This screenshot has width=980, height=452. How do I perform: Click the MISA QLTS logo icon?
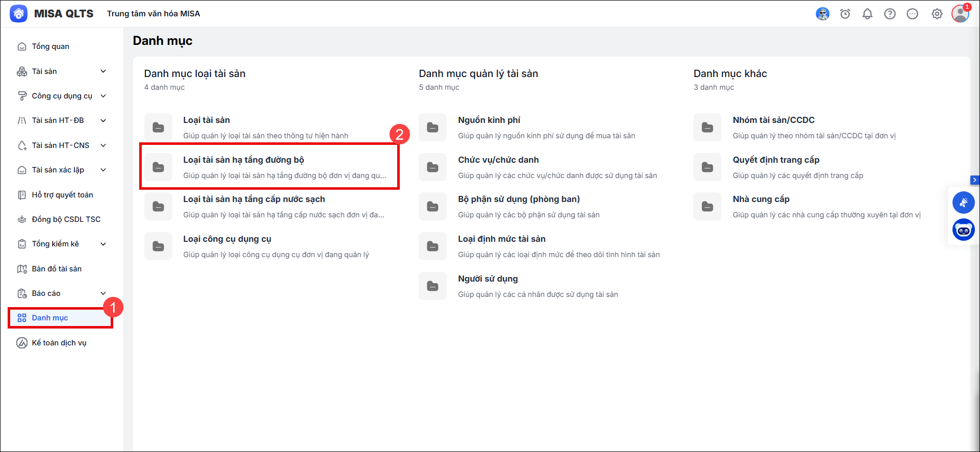tap(19, 14)
